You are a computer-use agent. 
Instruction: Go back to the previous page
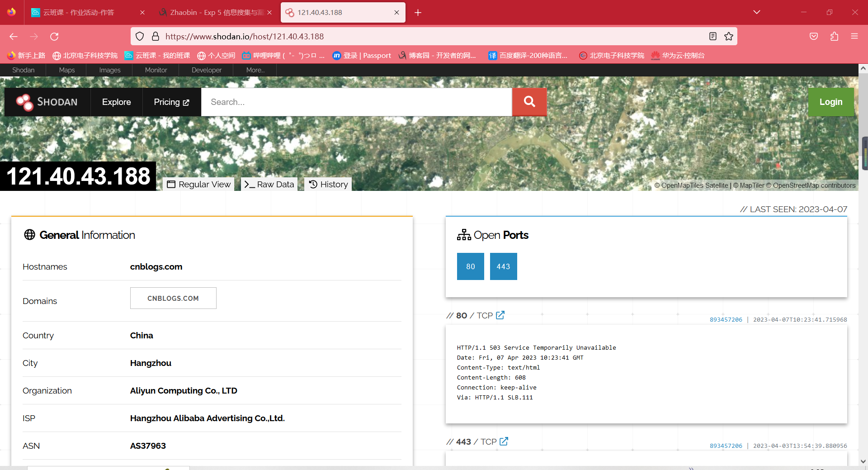[x=14, y=37]
